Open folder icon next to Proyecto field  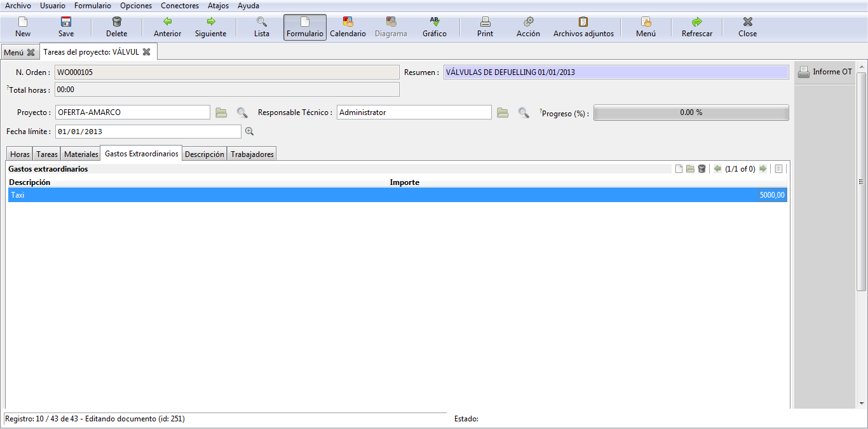tap(221, 112)
